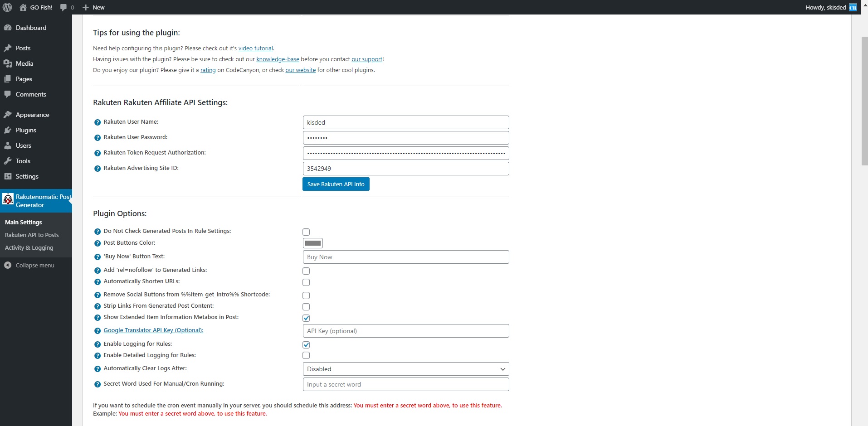Open the video tutorial link

pos(256,48)
